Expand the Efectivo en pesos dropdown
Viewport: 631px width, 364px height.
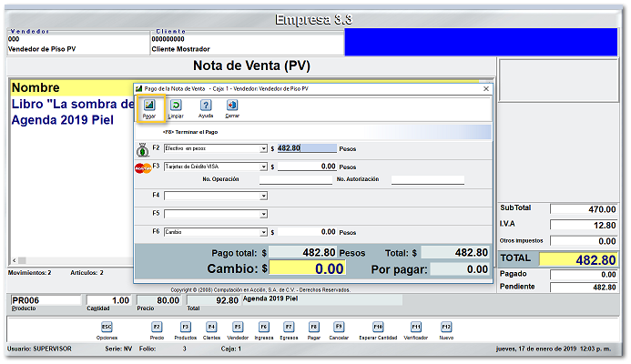pyautogui.click(x=263, y=147)
